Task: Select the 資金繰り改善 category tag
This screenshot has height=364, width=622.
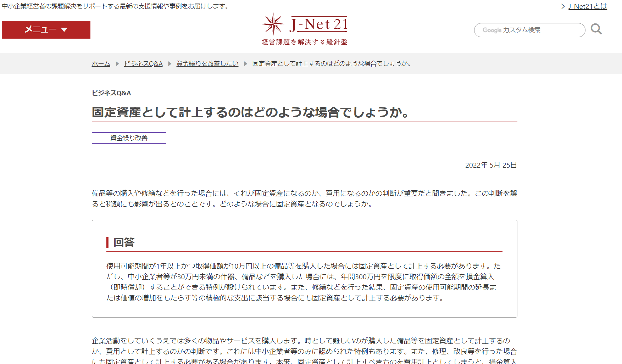Action: pyautogui.click(x=129, y=138)
